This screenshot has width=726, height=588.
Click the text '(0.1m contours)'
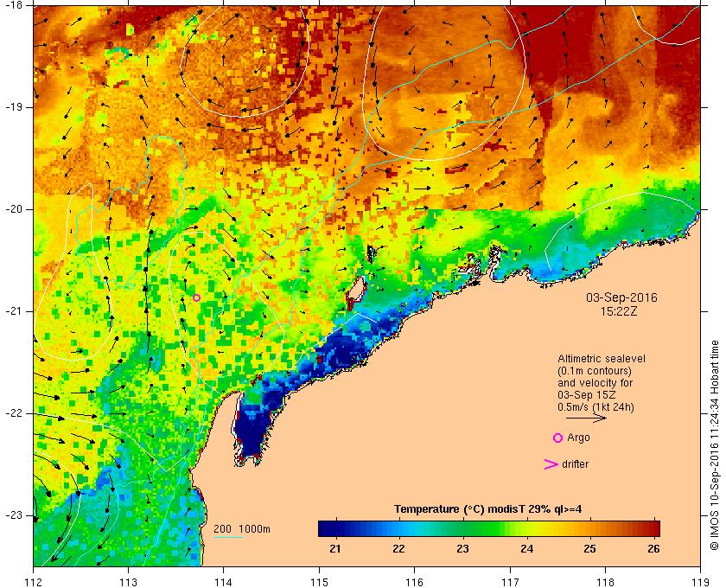coord(595,371)
